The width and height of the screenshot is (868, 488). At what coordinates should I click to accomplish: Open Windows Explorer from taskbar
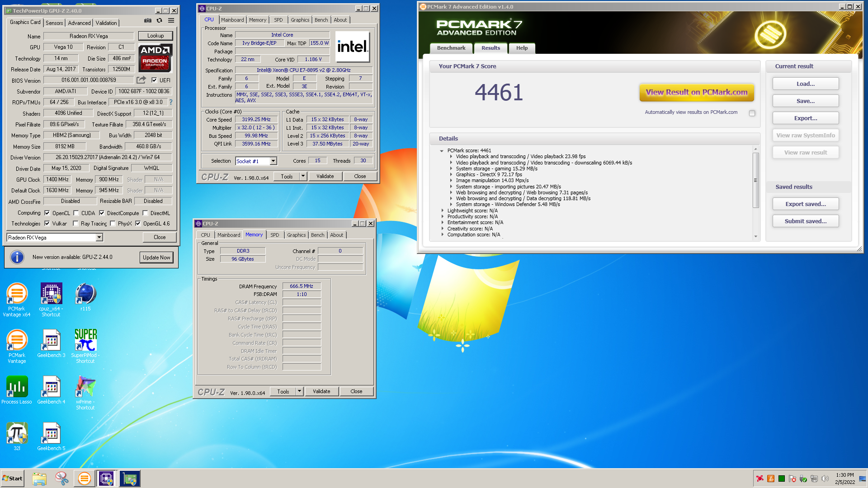click(x=39, y=479)
